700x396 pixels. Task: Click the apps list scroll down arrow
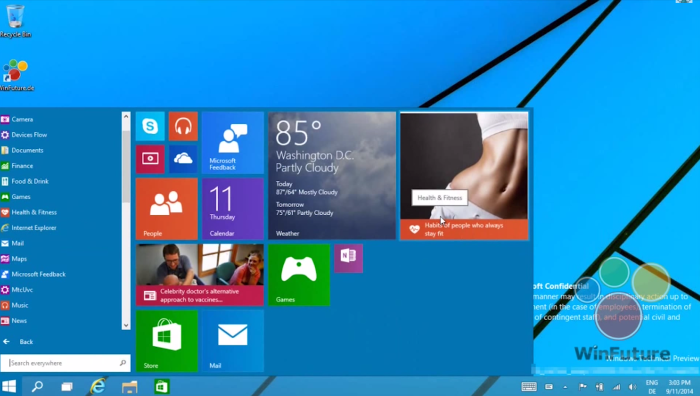point(126,325)
